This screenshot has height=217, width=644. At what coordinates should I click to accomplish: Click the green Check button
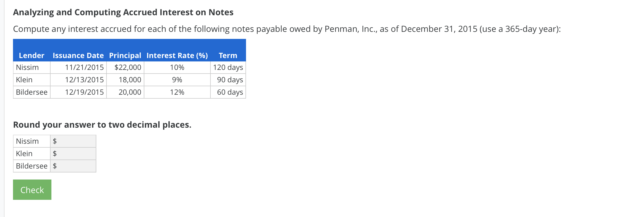click(x=32, y=189)
